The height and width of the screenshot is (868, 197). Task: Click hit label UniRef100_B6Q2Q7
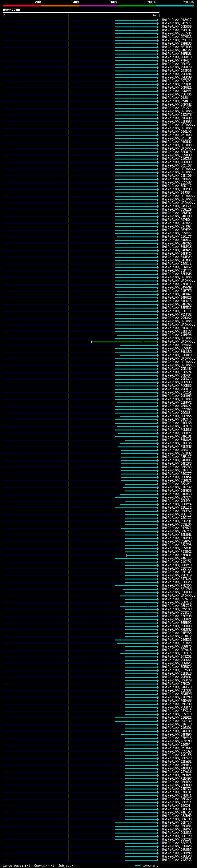[x=177, y=839]
